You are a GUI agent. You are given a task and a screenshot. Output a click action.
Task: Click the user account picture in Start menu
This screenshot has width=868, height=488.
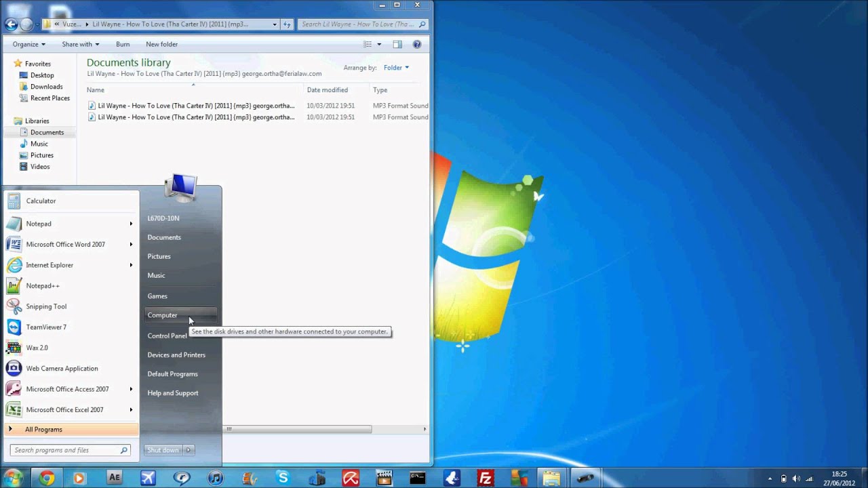pos(181,188)
